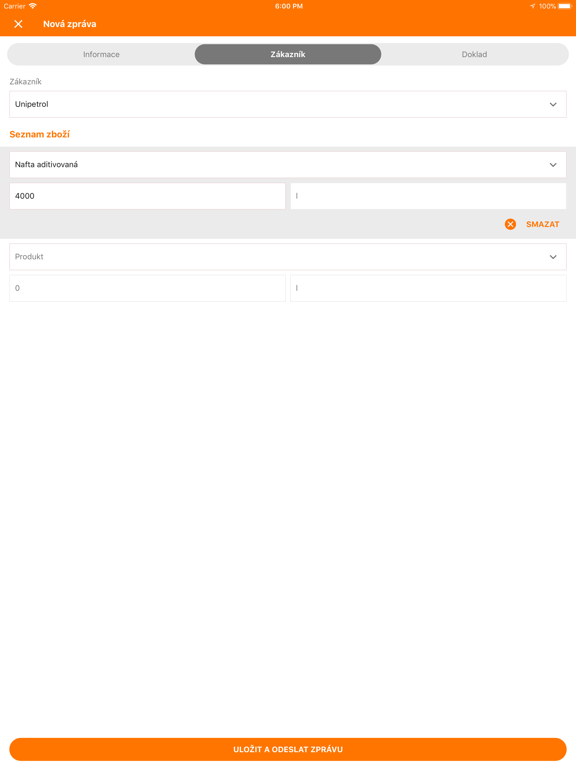Click the unit field next to 4000
This screenshot has width=576, height=768.
click(429, 196)
